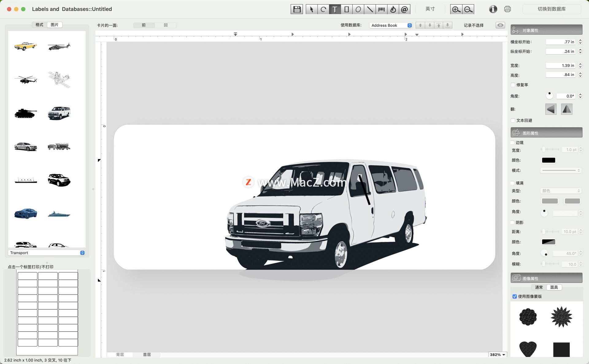Choose the grey helicopter clipart
Screen dimensions: 589x364
[x=59, y=46]
